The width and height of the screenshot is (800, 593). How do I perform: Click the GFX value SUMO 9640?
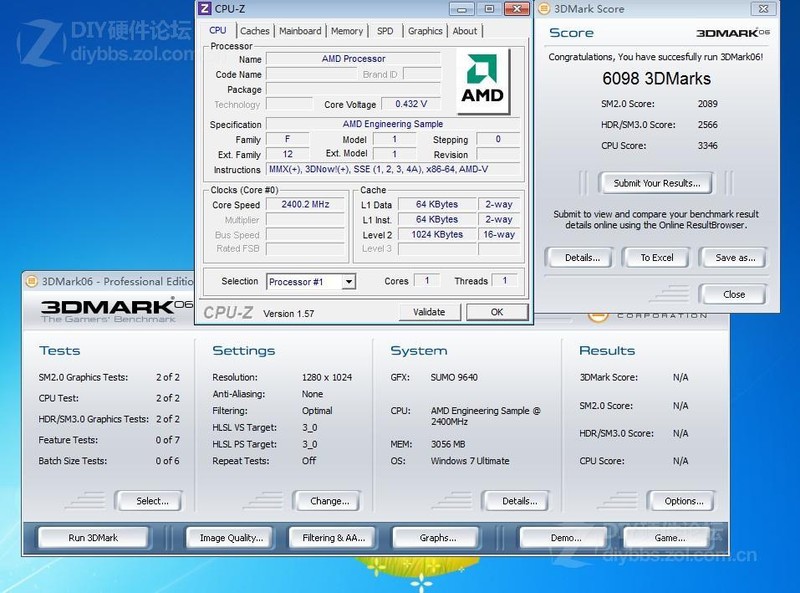tap(454, 377)
